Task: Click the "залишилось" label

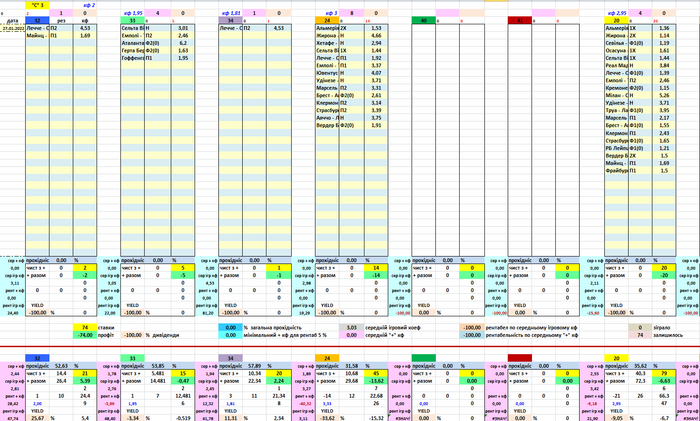Action: pyautogui.click(x=667, y=335)
